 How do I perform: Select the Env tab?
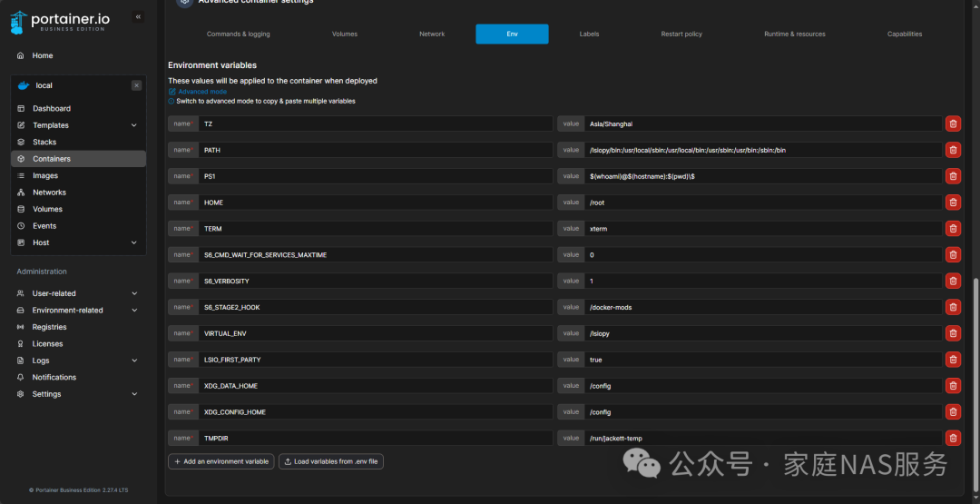tap(512, 34)
